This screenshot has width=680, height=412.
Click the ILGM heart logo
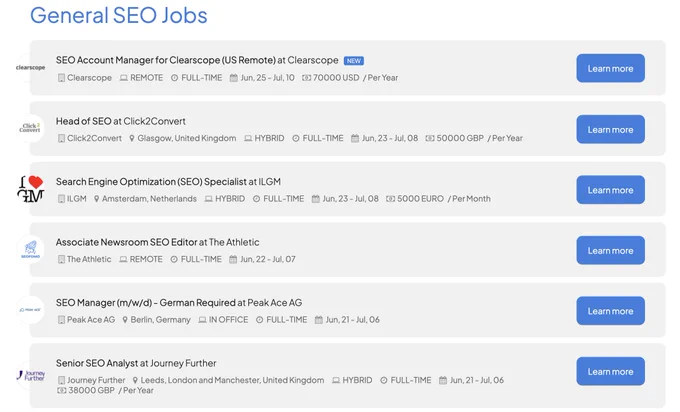(30, 189)
